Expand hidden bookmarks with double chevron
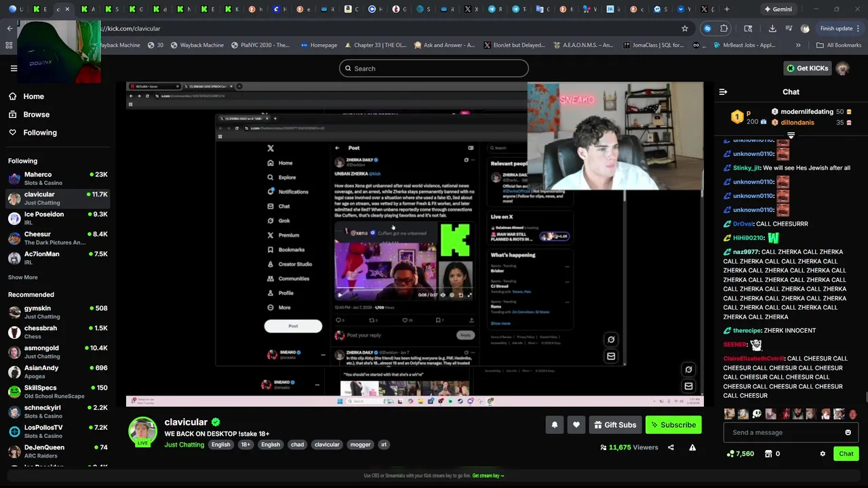868x488 pixels. coord(798,45)
